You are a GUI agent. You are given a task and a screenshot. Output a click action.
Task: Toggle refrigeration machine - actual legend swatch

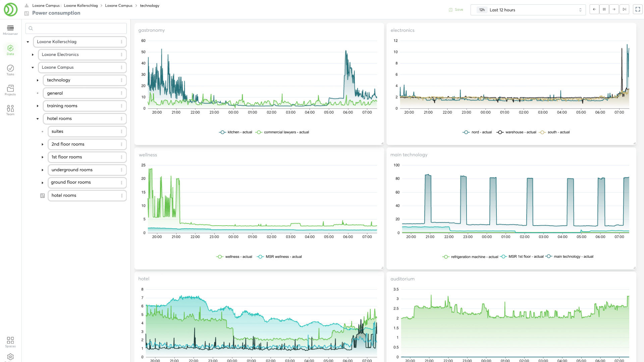[446, 257]
